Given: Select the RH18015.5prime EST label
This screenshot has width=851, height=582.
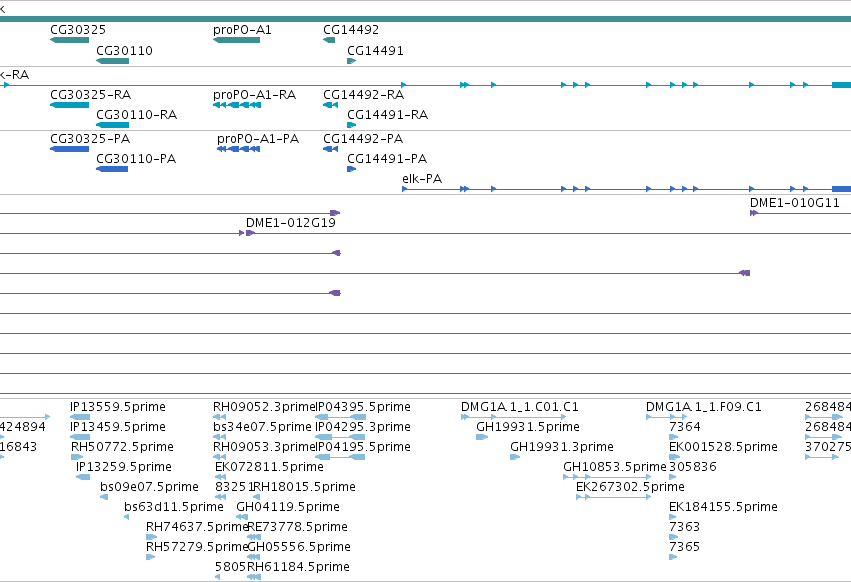Looking at the screenshot, I should point(304,488).
